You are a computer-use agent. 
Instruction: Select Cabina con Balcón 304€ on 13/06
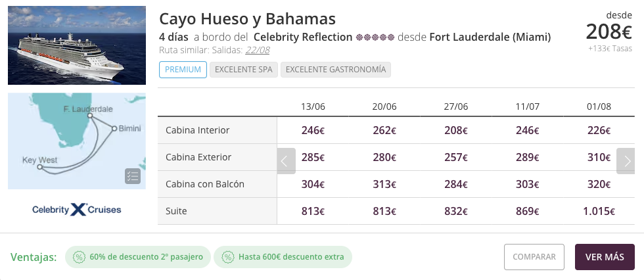[x=313, y=184]
